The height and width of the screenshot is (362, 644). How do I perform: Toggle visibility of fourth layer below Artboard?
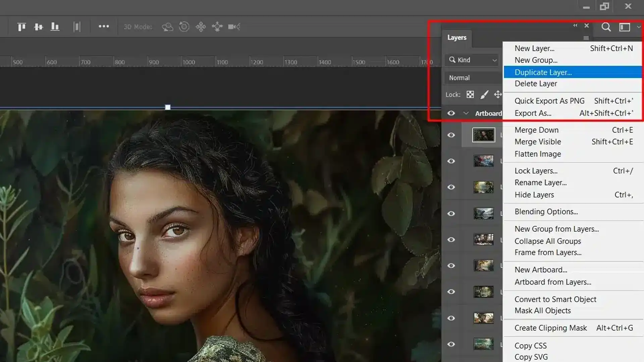pos(451,214)
